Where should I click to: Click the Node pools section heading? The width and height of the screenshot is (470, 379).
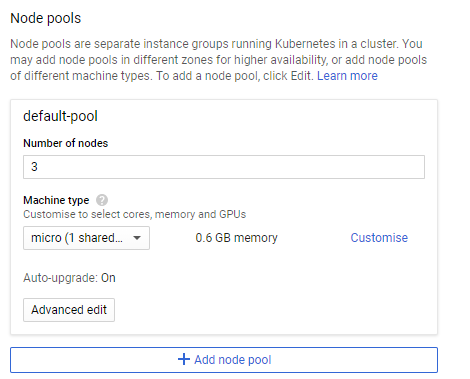[x=46, y=18]
